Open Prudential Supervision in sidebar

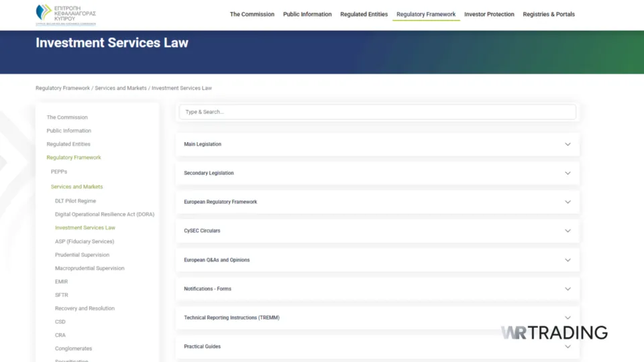[x=82, y=255]
